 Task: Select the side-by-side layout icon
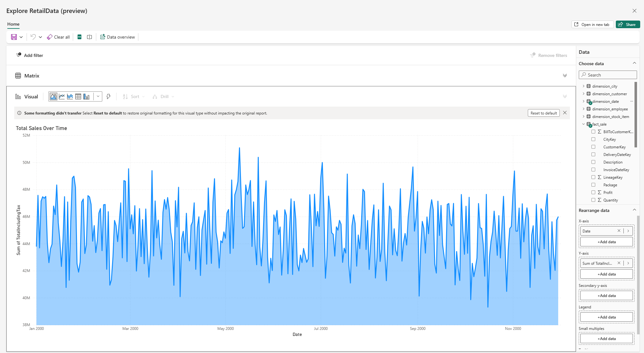90,37
